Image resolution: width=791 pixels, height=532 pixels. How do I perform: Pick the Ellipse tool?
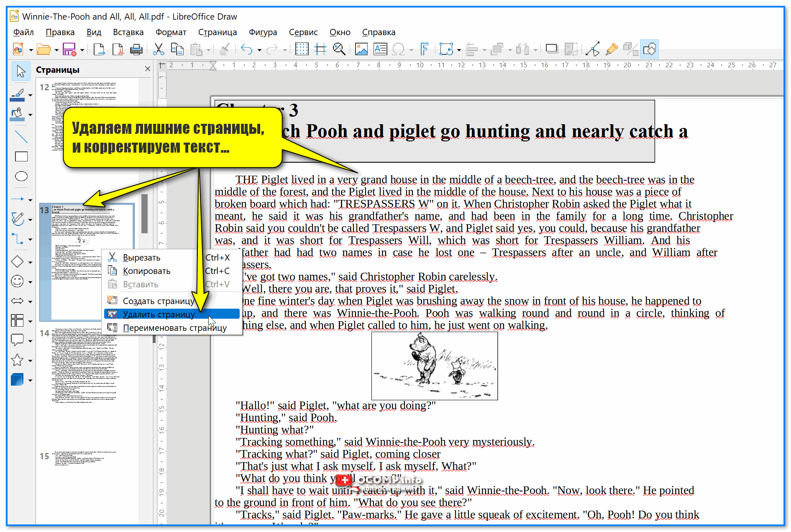21,176
